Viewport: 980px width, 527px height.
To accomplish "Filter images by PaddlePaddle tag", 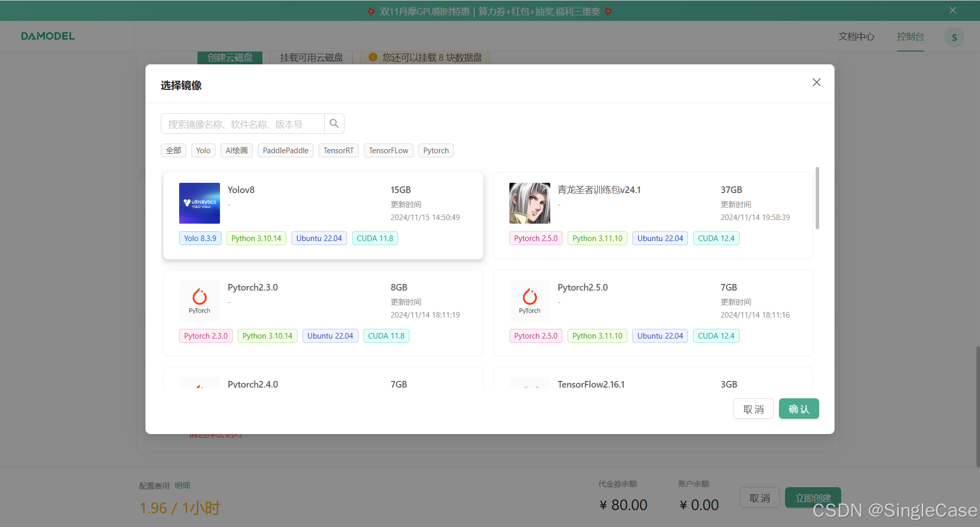I will (285, 150).
